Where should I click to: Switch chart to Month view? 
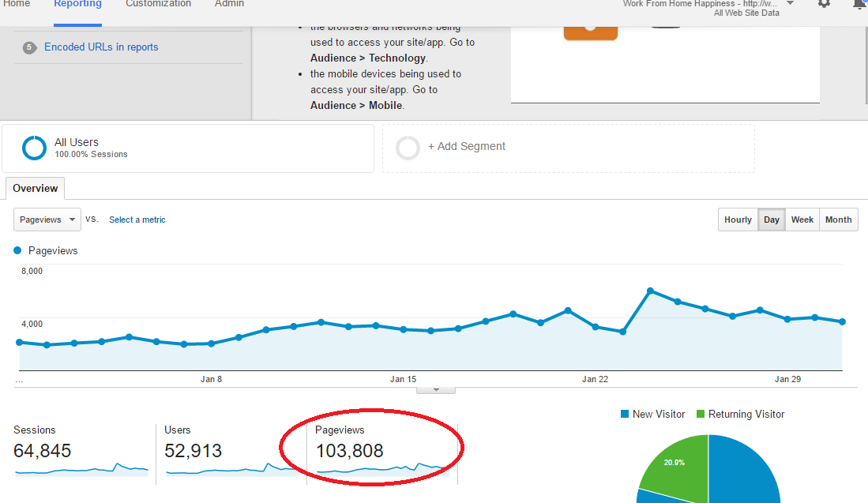point(838,220)
